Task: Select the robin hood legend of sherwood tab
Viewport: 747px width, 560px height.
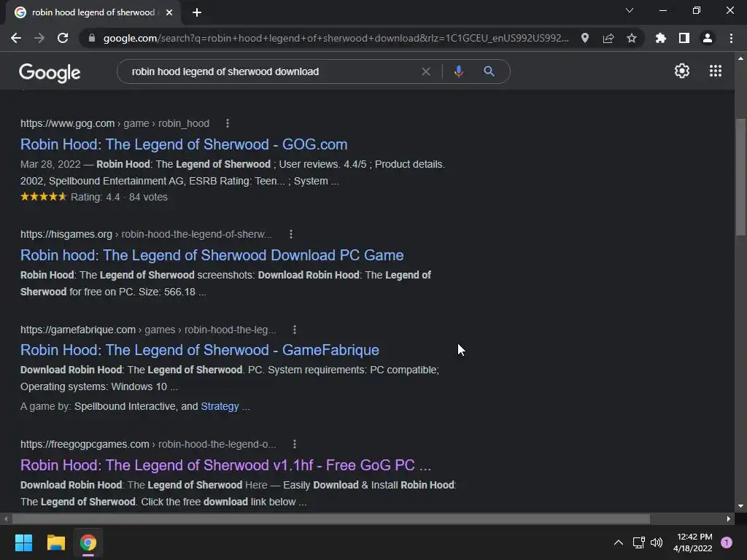Action: pyautogui.click(x=93, y=12)
